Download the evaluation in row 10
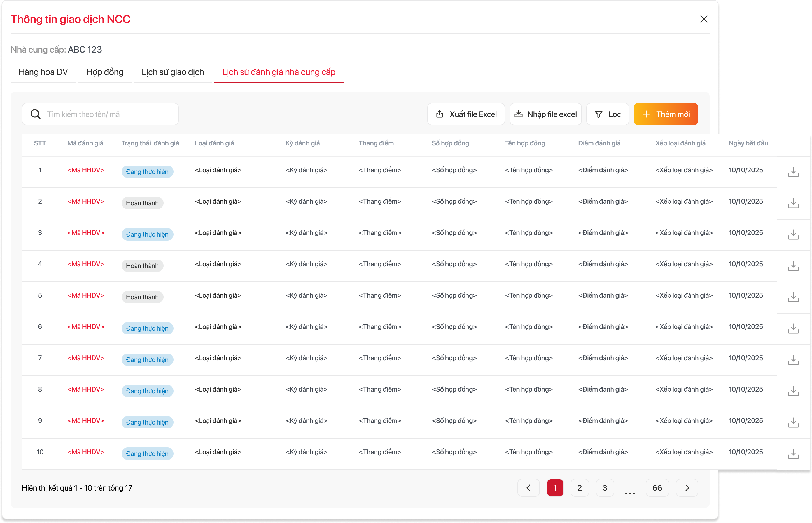Screen dimensions: 812x523 (793, 454)
